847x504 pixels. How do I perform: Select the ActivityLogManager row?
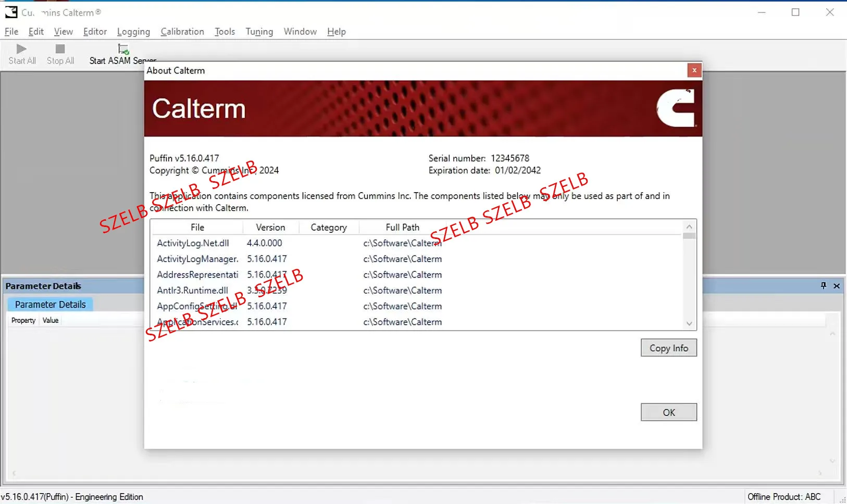416,259
